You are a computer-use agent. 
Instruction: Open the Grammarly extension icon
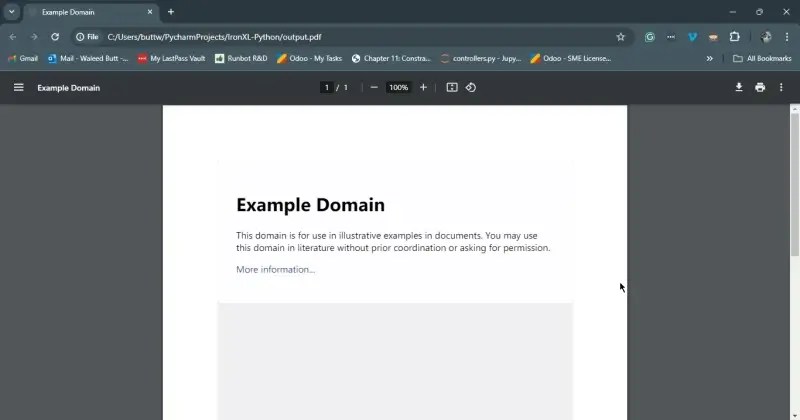pyautogui.click(x=649, y=37)
